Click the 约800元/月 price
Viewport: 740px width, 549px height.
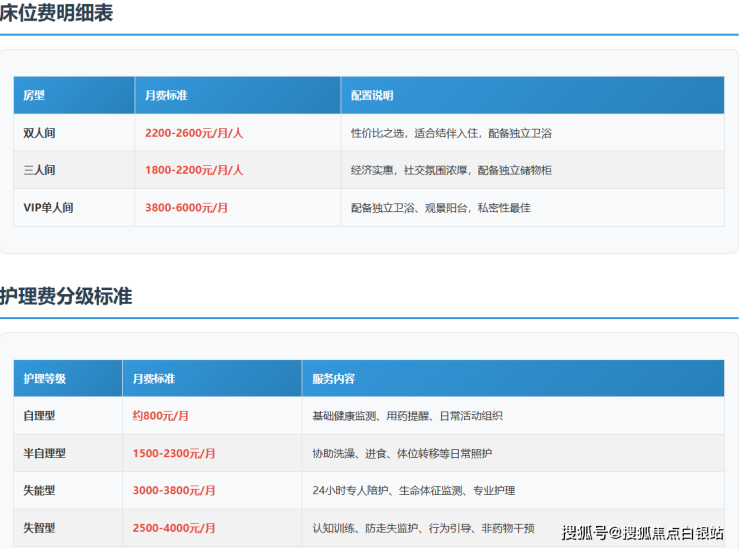tap(161, 416)
